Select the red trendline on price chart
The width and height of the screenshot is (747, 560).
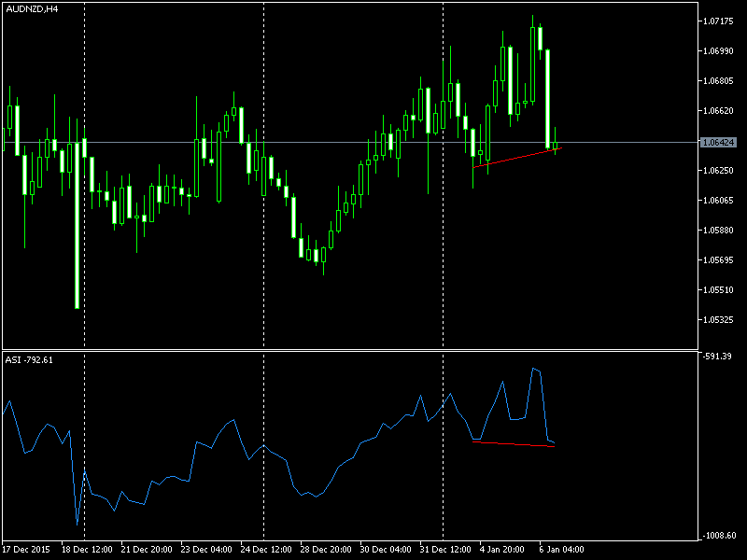tap(517, 158)
